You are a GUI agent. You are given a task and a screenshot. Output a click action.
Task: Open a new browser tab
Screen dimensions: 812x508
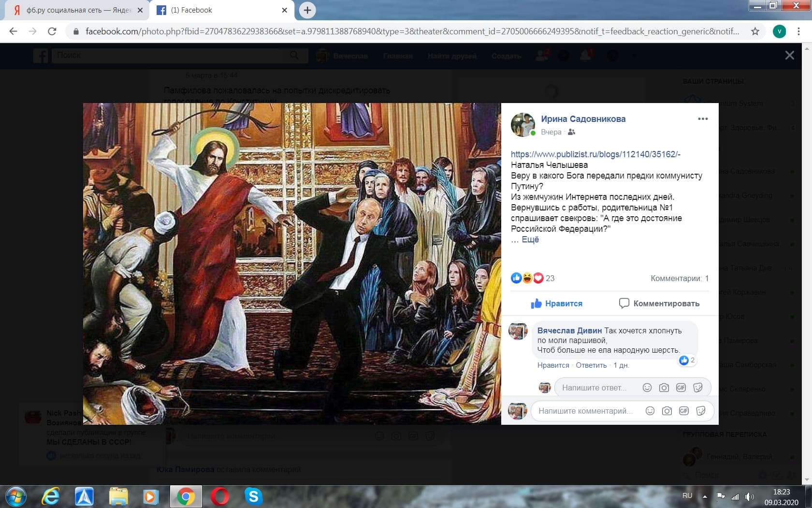coord(307,10)
